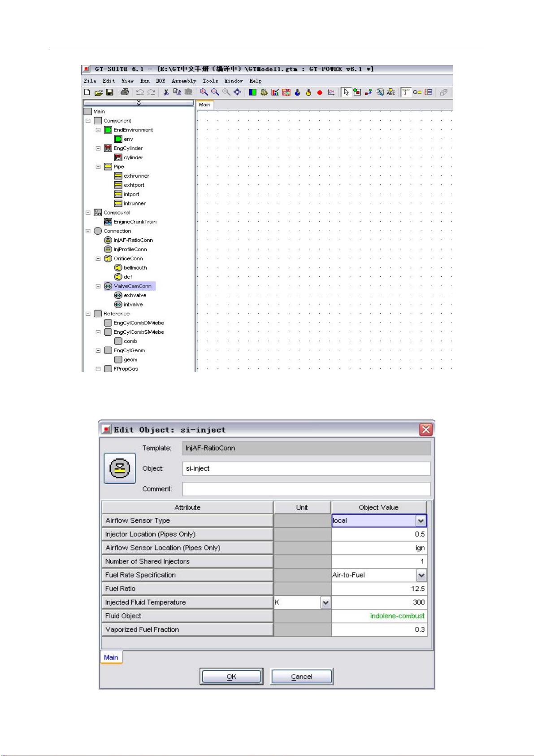Collapse the Pipe tree node
Viewport: 534px width, 756px height.
pos(98,167)
